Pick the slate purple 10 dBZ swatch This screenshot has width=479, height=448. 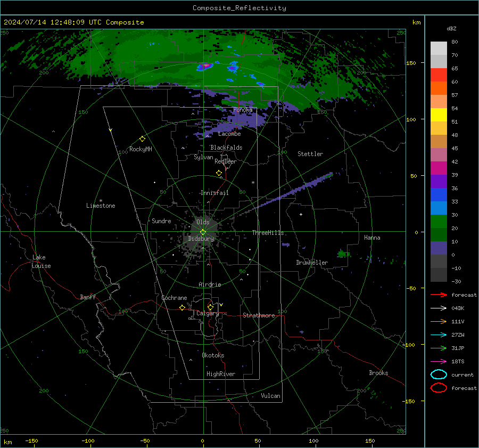point(439,248)
